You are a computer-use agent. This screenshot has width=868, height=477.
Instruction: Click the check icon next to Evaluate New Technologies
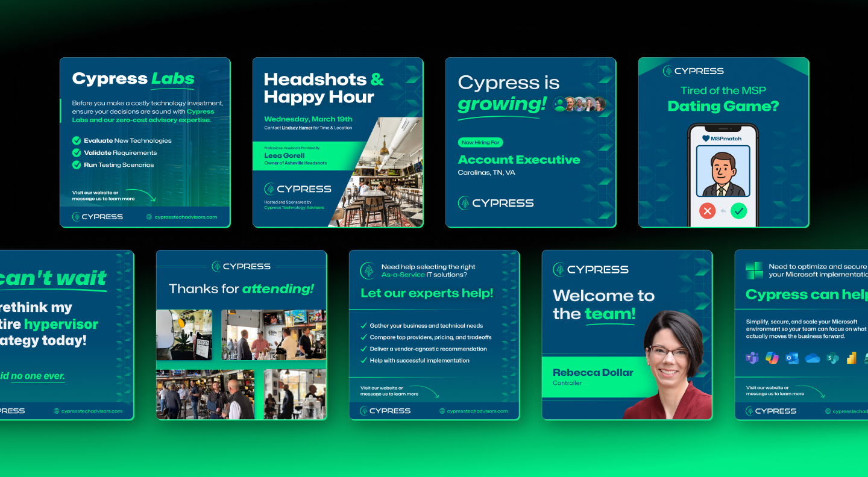[77, 140]
